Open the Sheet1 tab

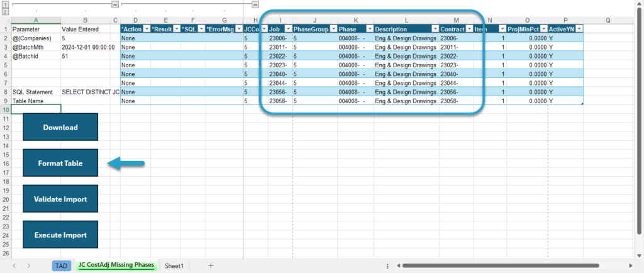174,265
